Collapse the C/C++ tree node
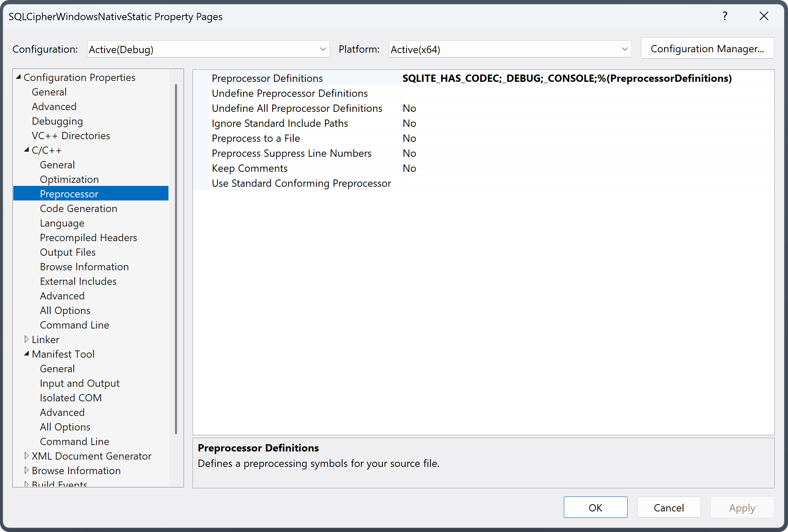Screen dimensions: 788x532 pos(27,150)
